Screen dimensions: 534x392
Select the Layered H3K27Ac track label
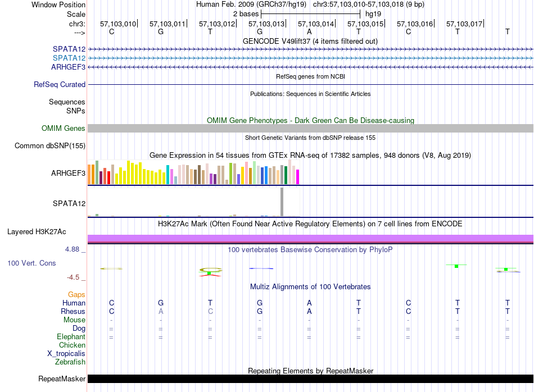pyautogui.click(x=37, y=231)
